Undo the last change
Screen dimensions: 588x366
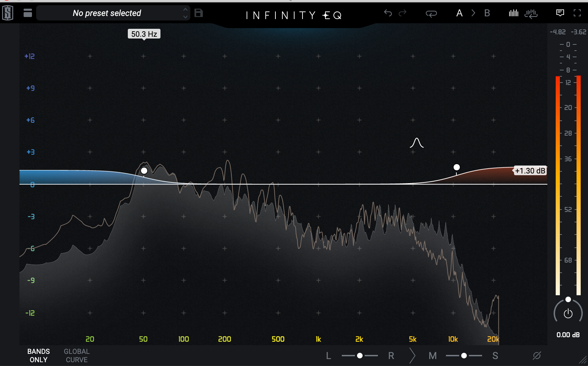388,13
